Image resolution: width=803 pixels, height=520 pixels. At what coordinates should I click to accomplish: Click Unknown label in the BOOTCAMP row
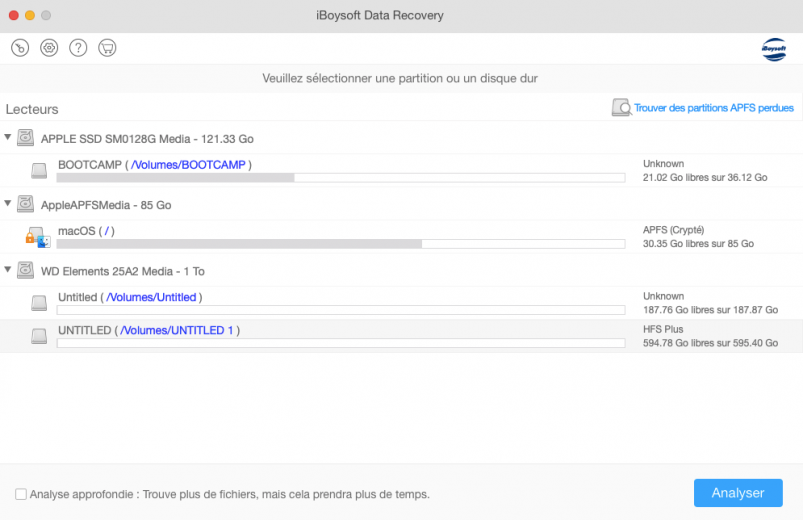point(663,164)
